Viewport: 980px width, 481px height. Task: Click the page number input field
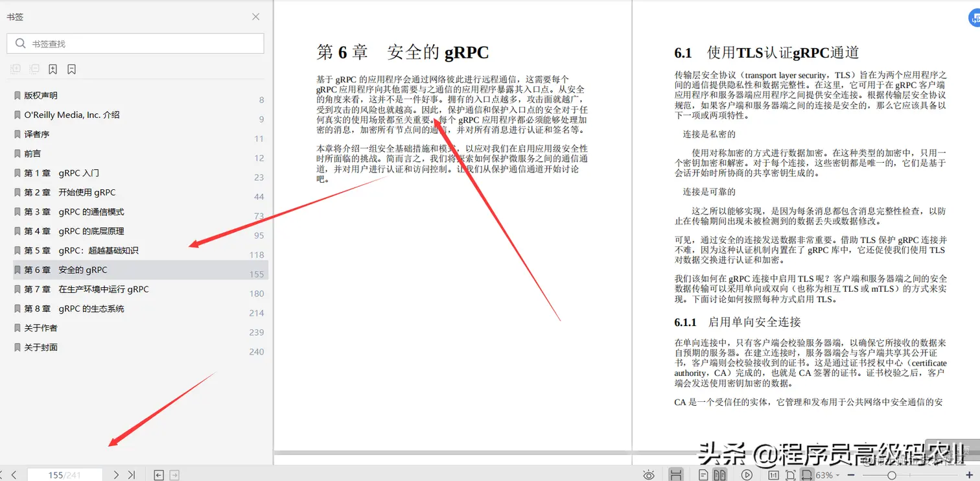click(65, 474)
